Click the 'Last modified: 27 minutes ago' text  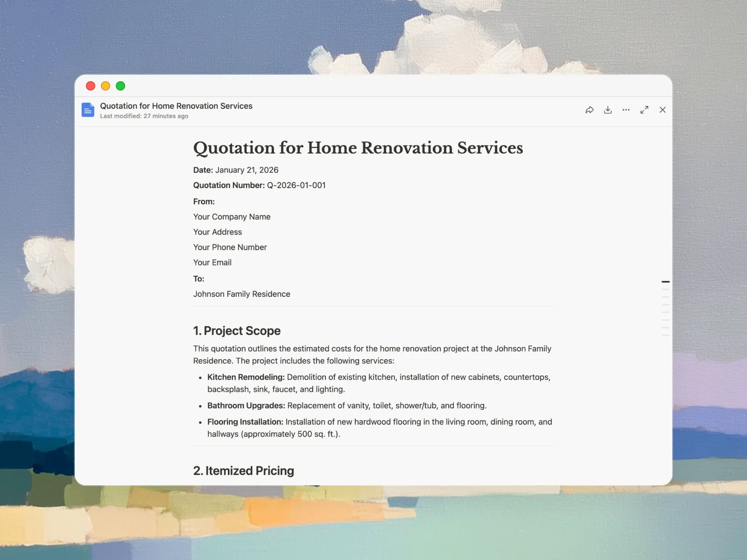point(144,116)
